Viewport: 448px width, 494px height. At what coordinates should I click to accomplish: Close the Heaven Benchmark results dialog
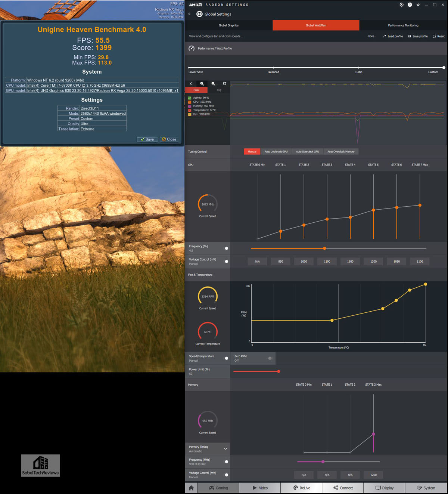pyautogui.click(x=169, y=139)
